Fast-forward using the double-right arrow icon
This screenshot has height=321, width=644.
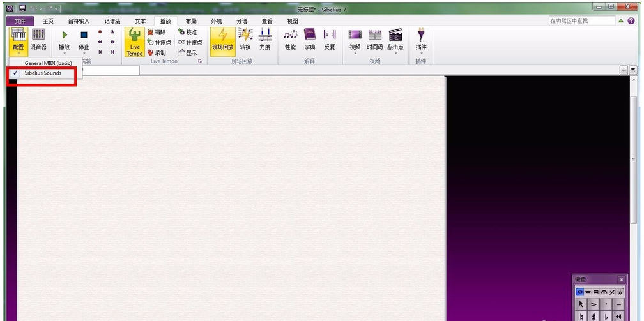click(112, 42)
